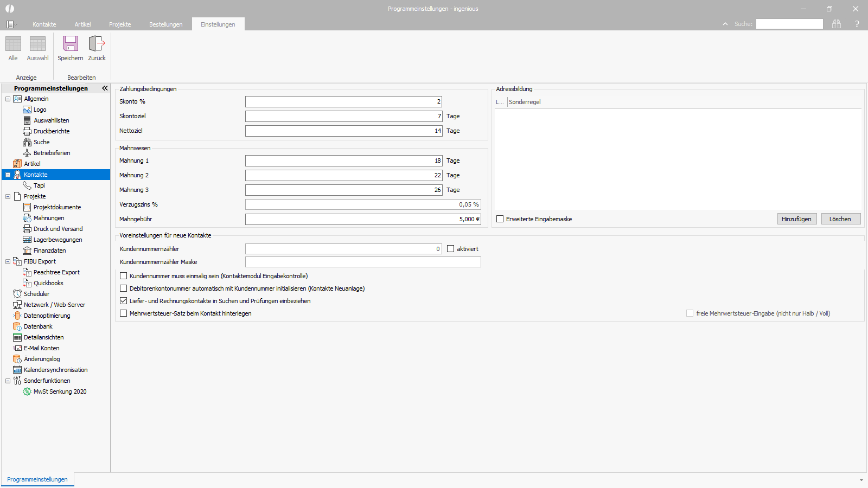Select Kalendersynchronisation tree entry
This screenshot has height=488, width=868.
(55, 370)
